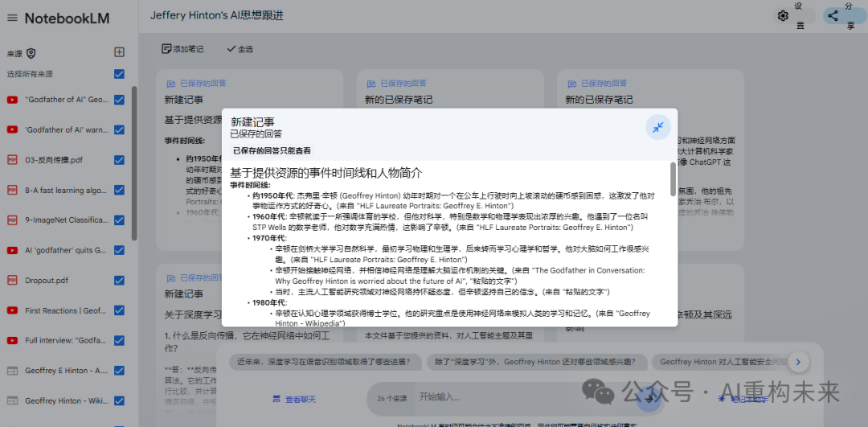The height and width of the screenshot is (427, 868).
Task: Click the 26 个来源 sources counter
Action: 391,399
